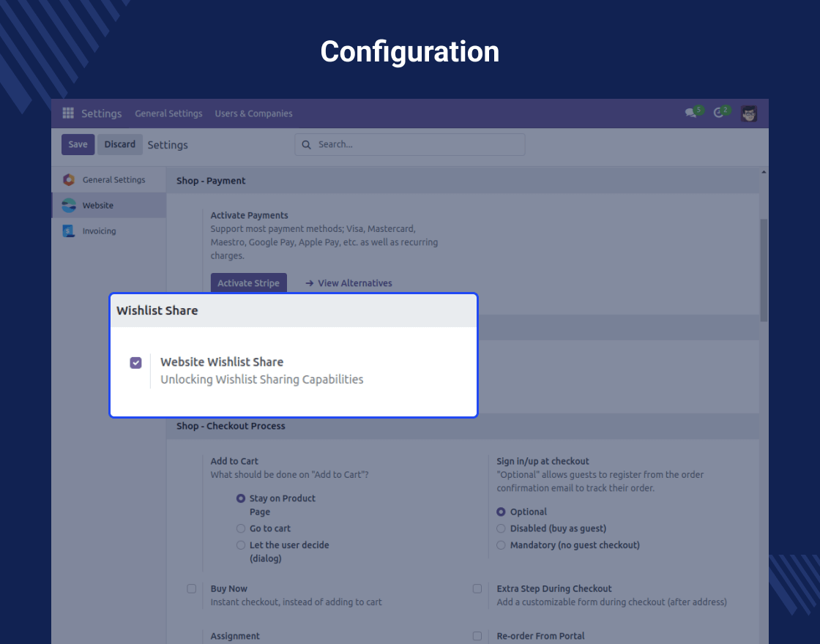820x644 pixels.
Task: Select Let the user decide (dialog)
Action: 241,545
